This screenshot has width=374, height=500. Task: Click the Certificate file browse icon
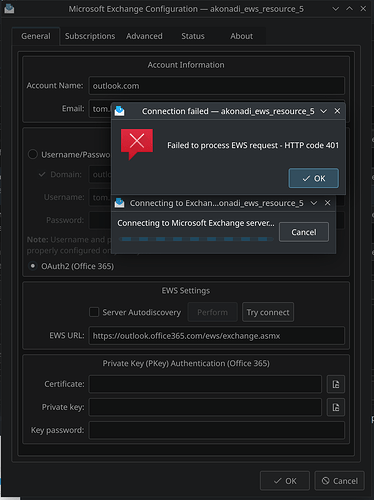pos(336,384)
